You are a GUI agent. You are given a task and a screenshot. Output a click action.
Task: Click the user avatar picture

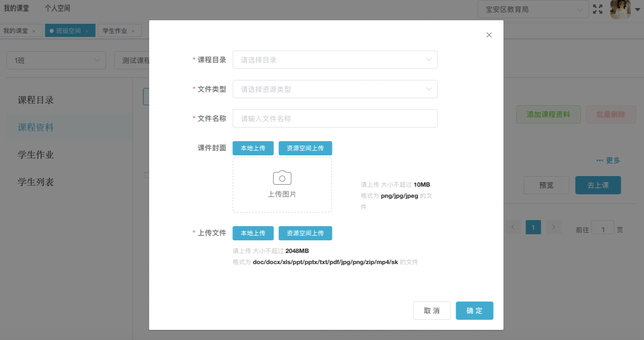pyautogui.click(x=620, y=9)
